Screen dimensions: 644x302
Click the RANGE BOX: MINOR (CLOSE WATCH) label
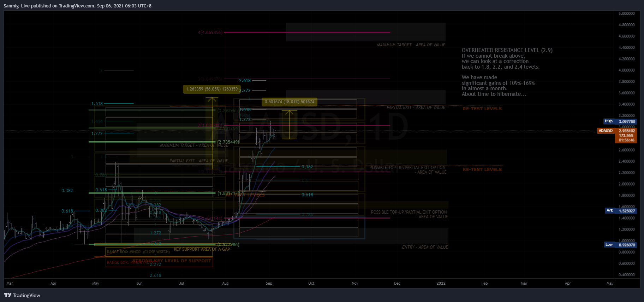coord(138,252)
